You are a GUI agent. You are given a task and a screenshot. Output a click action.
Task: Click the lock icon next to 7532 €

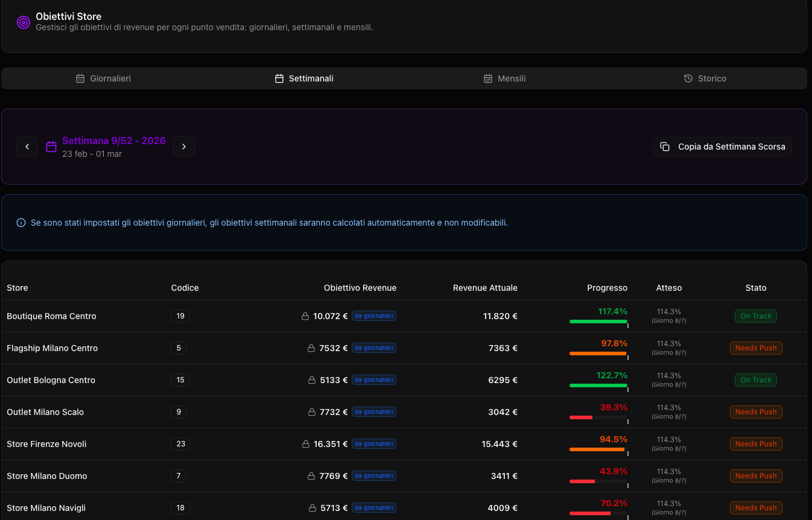(311, 348)
